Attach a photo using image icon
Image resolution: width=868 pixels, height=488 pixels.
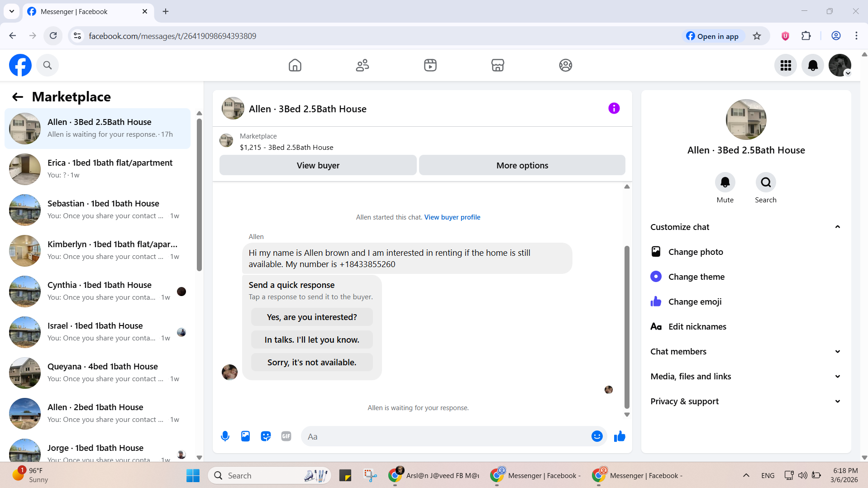click(245, 436)
